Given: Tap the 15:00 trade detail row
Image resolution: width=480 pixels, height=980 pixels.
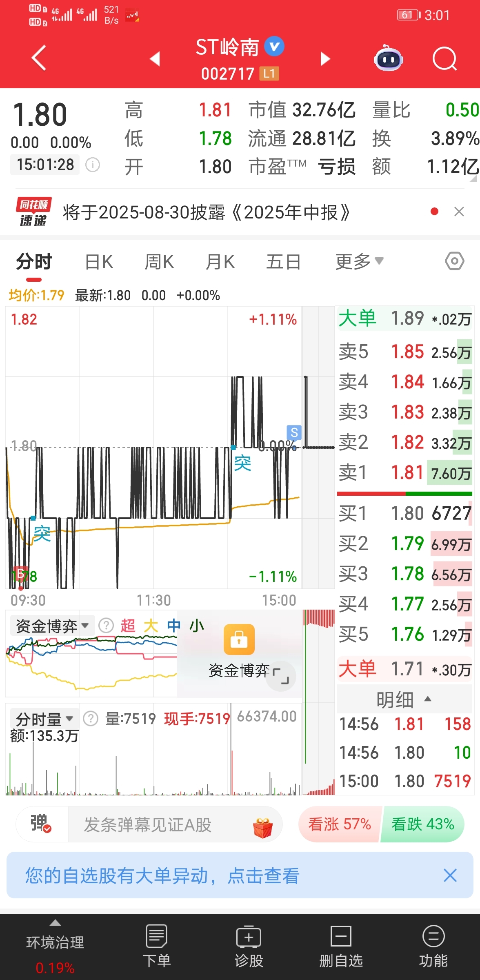Looking at the screenshot, I should [405, 781].
